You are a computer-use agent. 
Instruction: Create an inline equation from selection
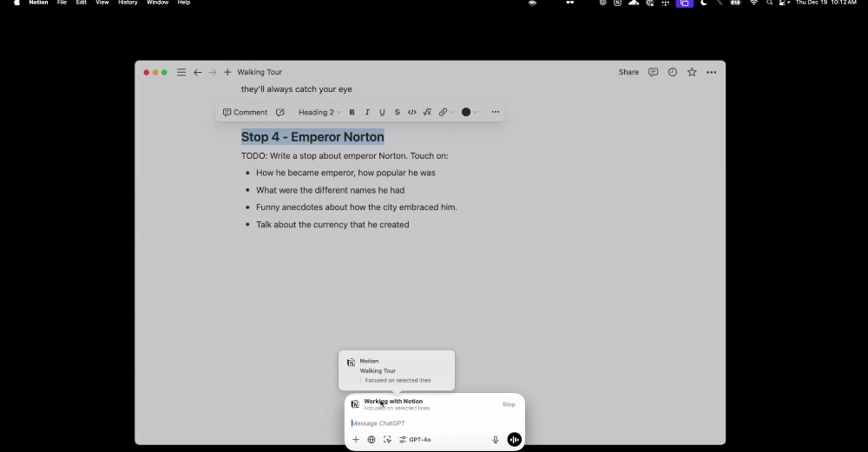click(x=427, y=112)
